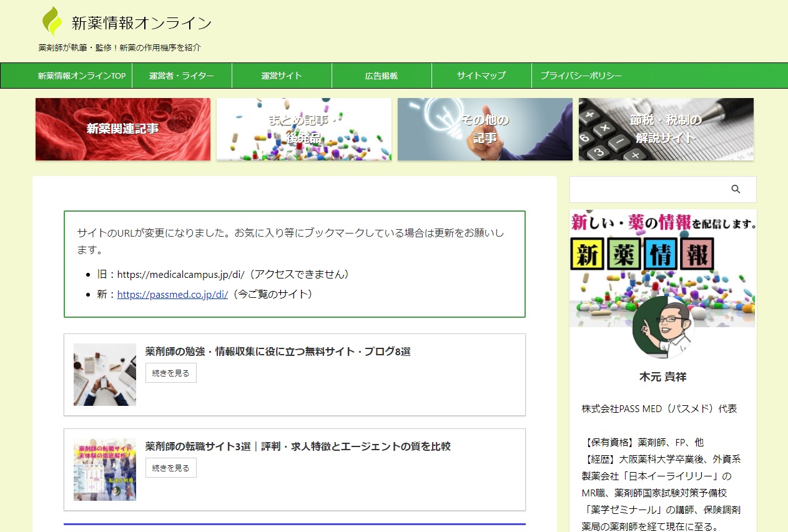Open 新薬関連記事 red banner
788x532 pixels.
coord(123,129)
